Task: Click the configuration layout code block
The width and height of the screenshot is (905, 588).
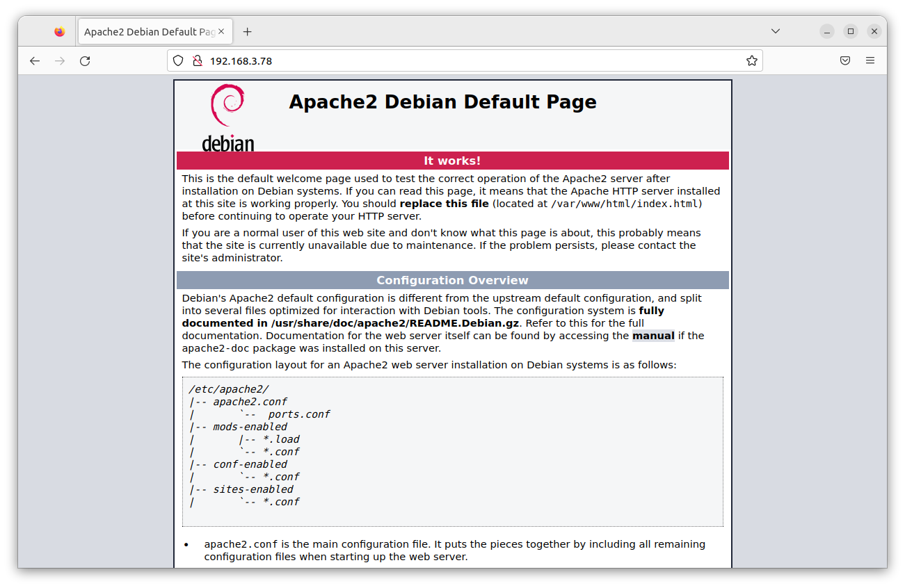Action: pyautogui.click(x=452, y=452)
